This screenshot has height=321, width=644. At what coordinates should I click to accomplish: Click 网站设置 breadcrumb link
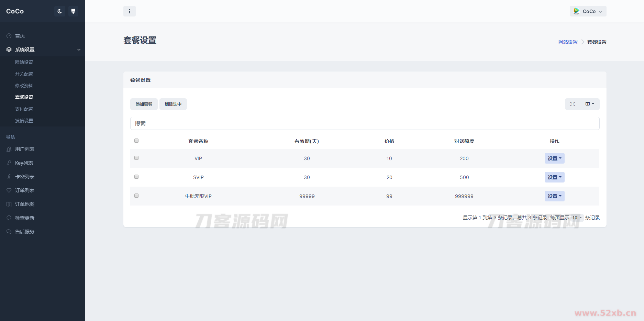tap(568, 42)
